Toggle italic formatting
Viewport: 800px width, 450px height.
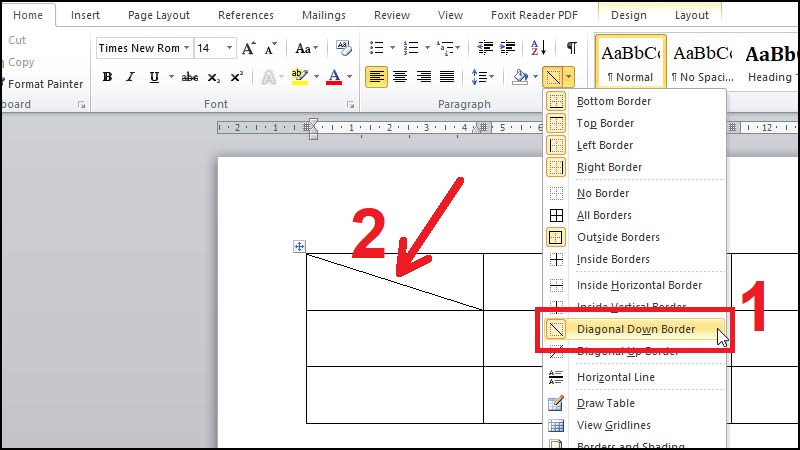(x=131, y=77)
